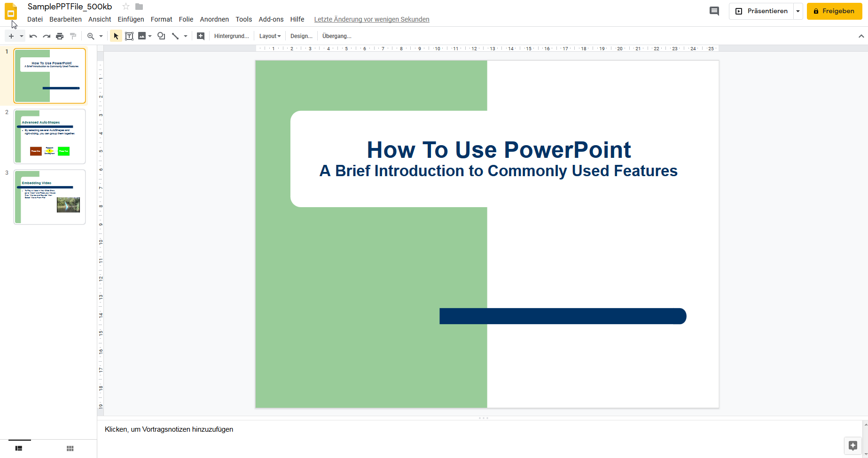Select the line drawing tool
This screenshot has width=868, height=458.
(175, 36)
